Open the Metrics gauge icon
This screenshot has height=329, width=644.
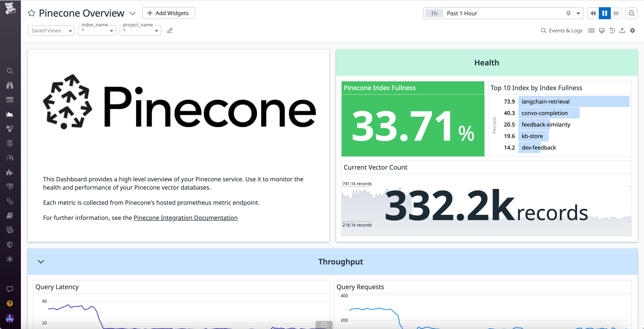(10, 158)
